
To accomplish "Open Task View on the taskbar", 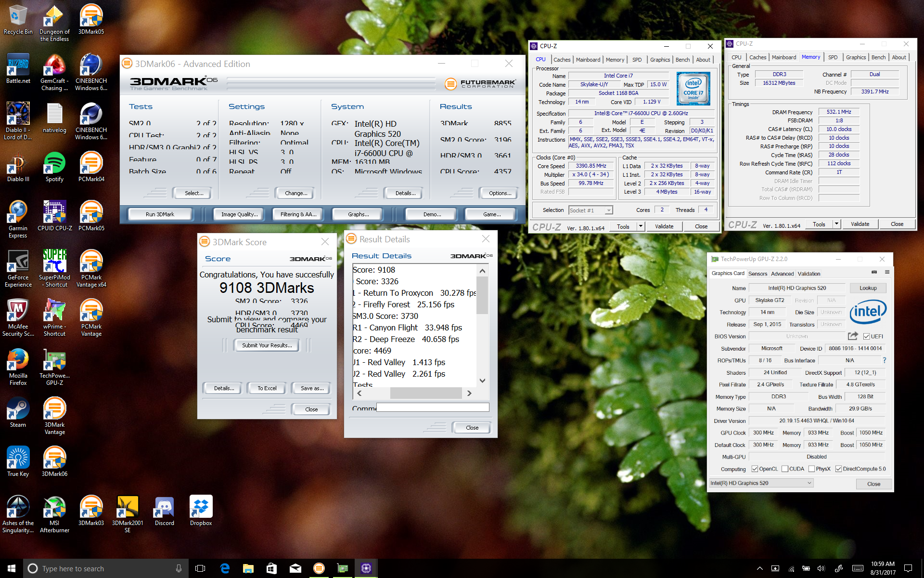I will [200, 568].
